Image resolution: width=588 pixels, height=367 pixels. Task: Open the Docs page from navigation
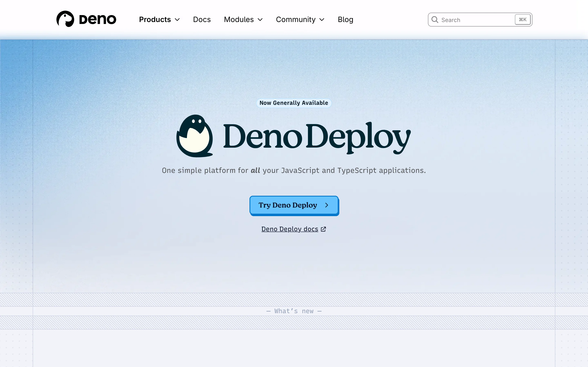pos(202,19)
